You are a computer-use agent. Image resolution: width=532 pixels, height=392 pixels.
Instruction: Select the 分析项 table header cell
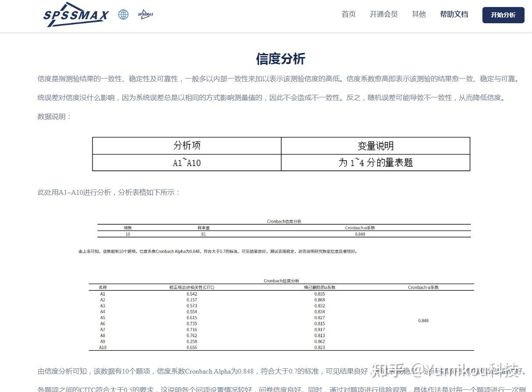[187, 146]
